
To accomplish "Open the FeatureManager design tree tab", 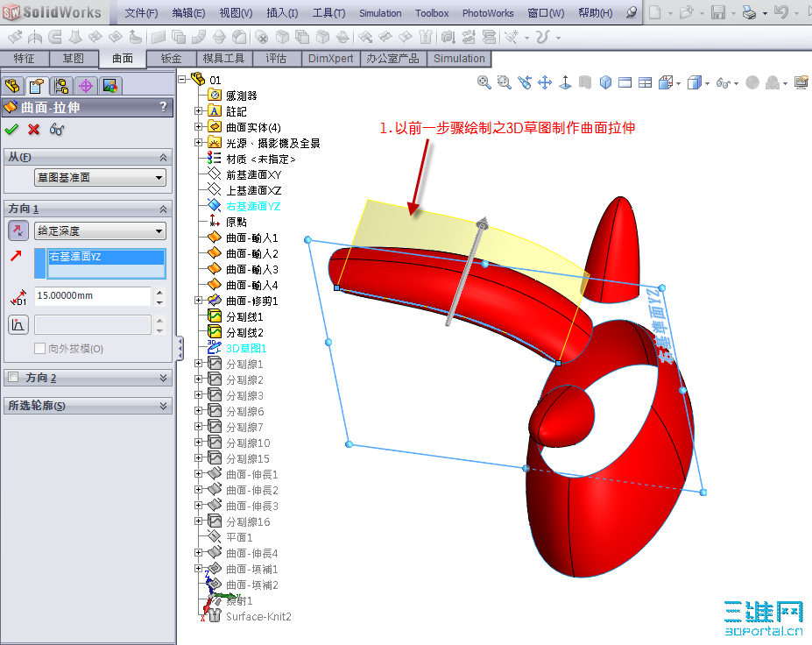I will click(12, 86).
